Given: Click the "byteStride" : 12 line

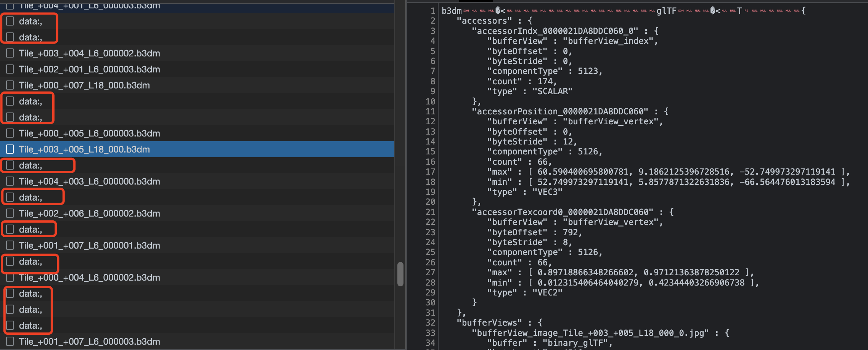Looking at the screenshot, I should tap(532, 141).
